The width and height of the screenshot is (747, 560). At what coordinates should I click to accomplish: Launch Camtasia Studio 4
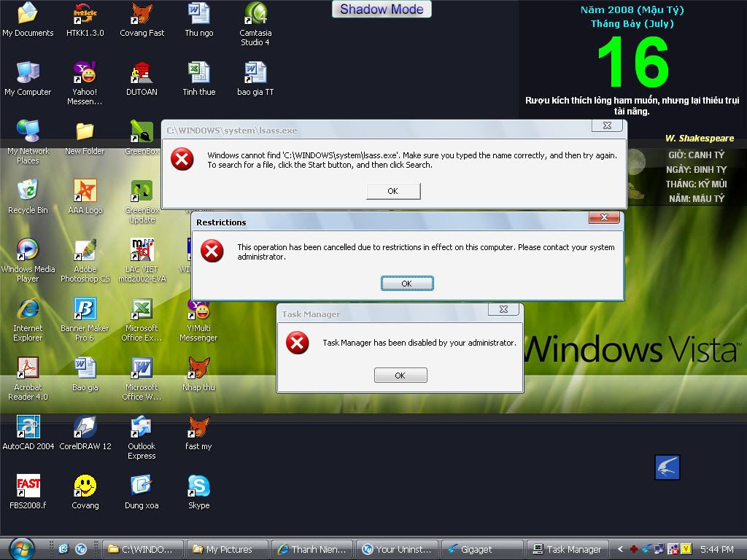pyautogui.click(x=255, y=24)
